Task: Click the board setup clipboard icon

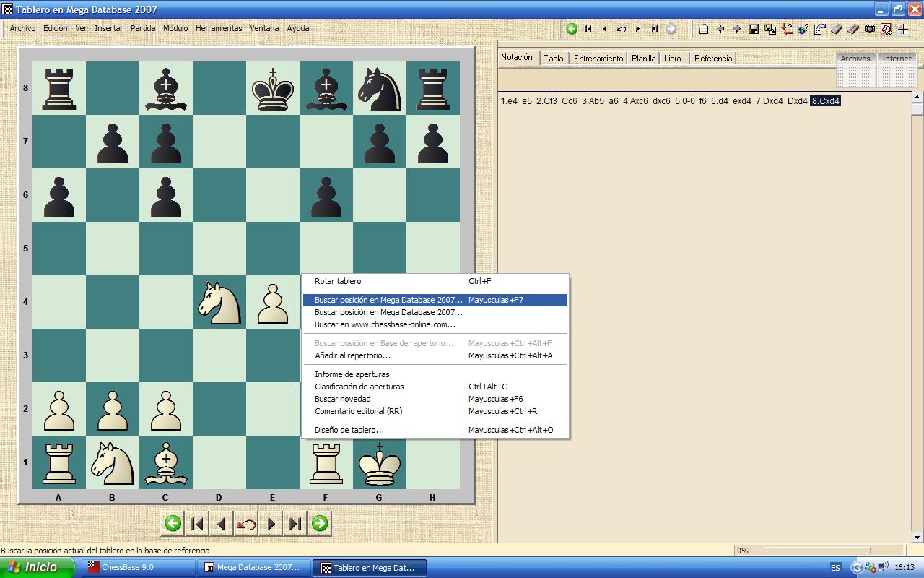Action: pyautogui.click(x=819, y=29)
